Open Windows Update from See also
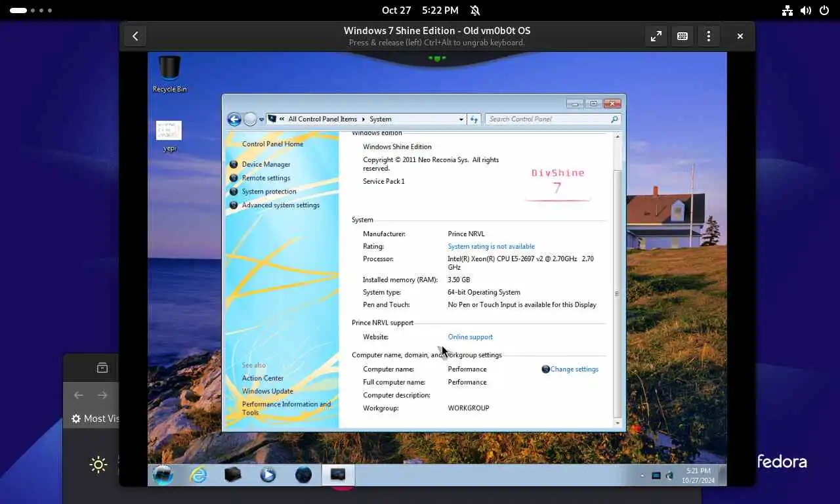The width and height of the screenshot is (840, 504). (x=267, y=391)
